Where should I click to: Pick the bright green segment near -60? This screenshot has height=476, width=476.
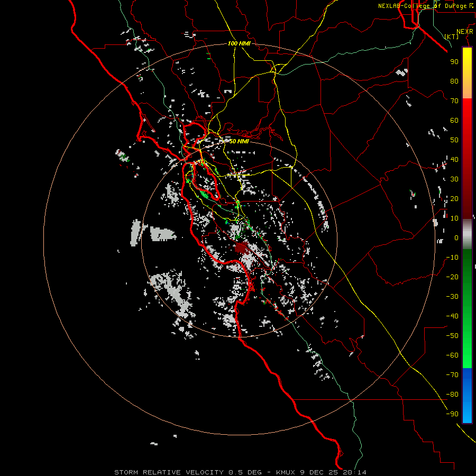click(x=467, y=355)
